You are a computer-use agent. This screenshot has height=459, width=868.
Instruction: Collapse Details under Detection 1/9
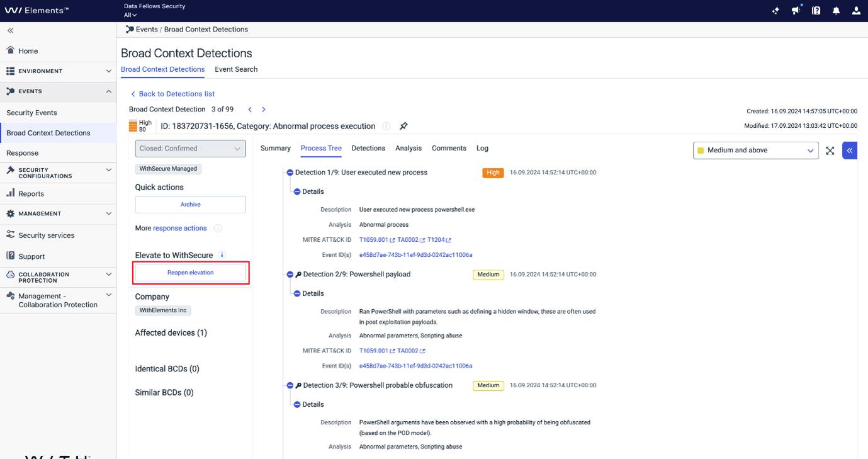297,191
